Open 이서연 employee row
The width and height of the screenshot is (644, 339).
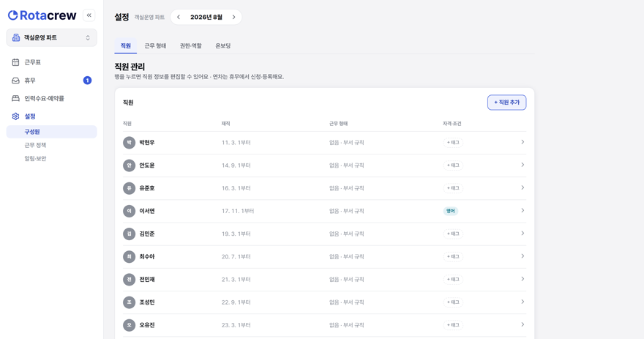point(324,211)
